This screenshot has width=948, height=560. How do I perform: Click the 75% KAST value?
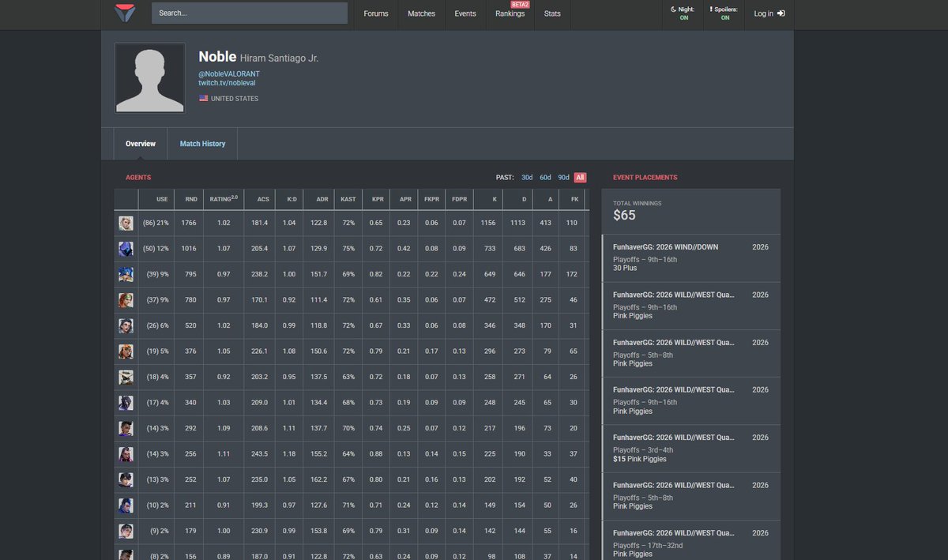coord(348,249)
